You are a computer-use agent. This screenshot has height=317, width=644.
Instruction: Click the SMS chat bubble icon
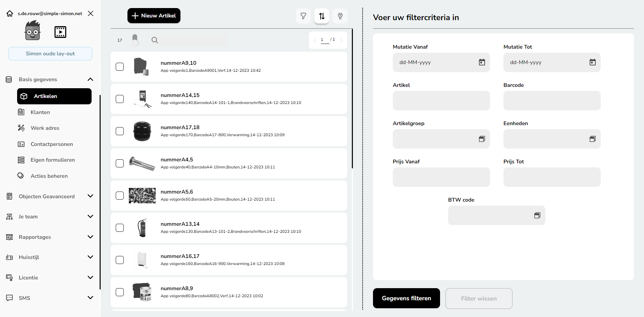(9, 298)
